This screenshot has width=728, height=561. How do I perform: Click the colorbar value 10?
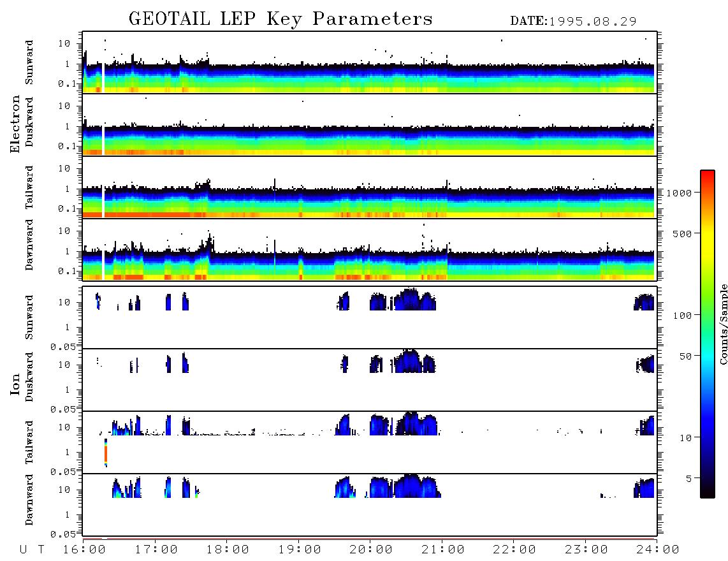tap(686, 438)
